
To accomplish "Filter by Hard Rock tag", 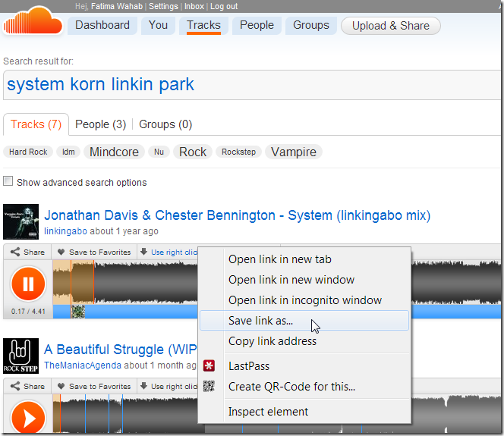I will click(x=28, y=152).
